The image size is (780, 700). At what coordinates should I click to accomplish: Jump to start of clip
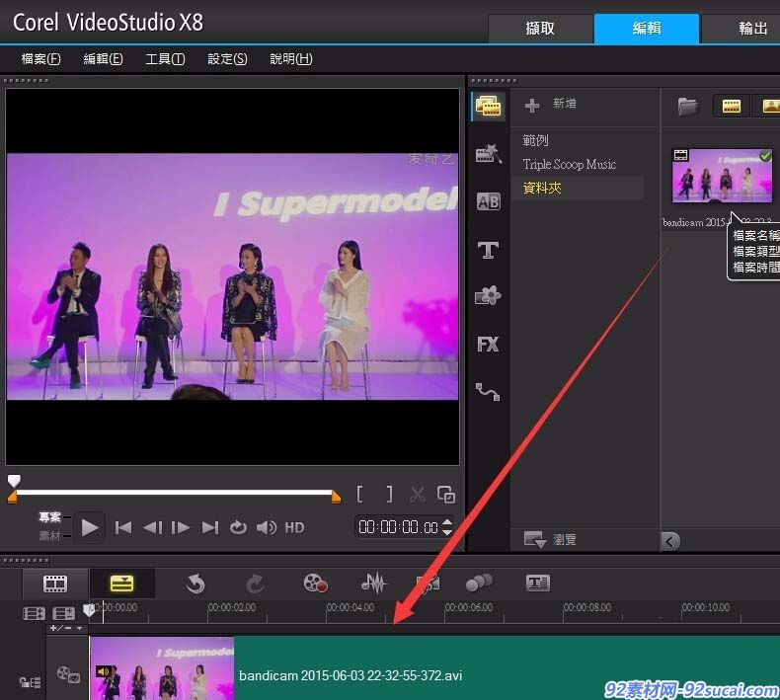tap(122, 527)
